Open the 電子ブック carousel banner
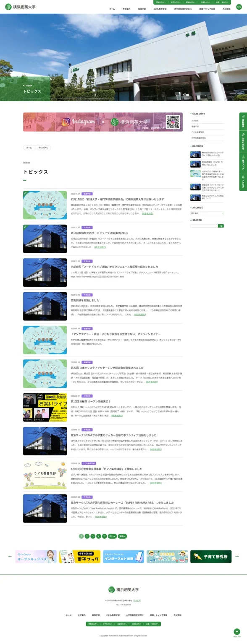The width and height of the screenshot is (247, 644). [x=80, y=556]
